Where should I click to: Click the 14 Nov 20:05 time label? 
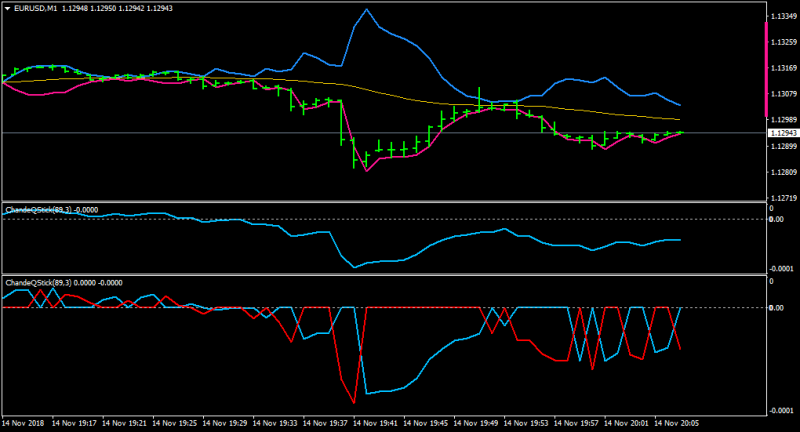click(x=677, y=423)
